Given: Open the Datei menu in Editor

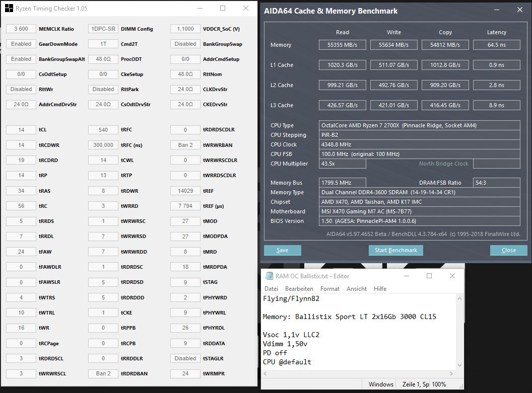Looking at the screenshot, I should pyautogui.click(x=271, y=289).
